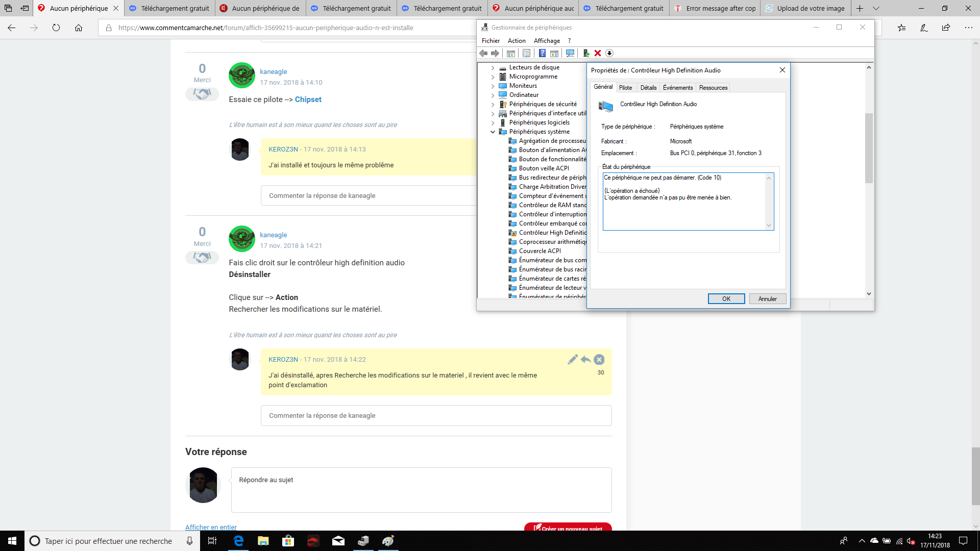
Task: Click the Répondre au sujet text field
Action: [x=421, y=490]
